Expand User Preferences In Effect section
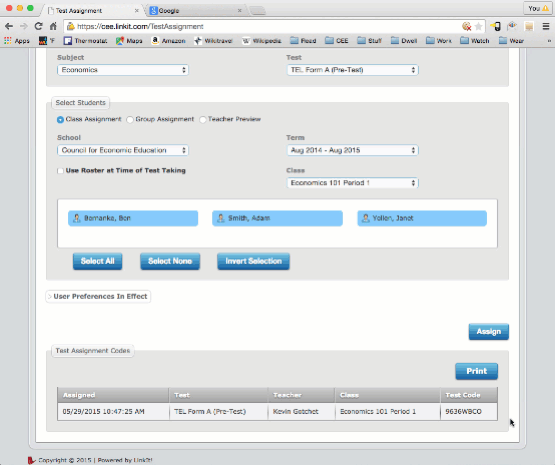This screenshot has height=465, width=555. (98, 296)
